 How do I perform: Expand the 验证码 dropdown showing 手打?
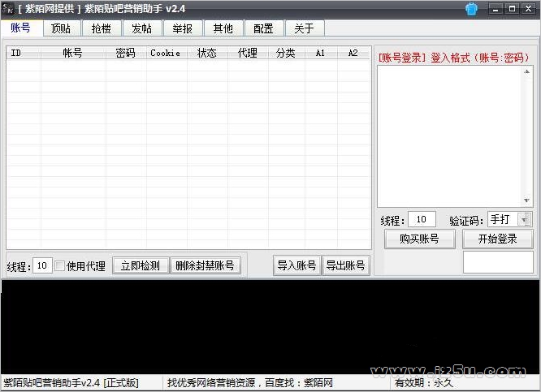[x=525, y=219]
